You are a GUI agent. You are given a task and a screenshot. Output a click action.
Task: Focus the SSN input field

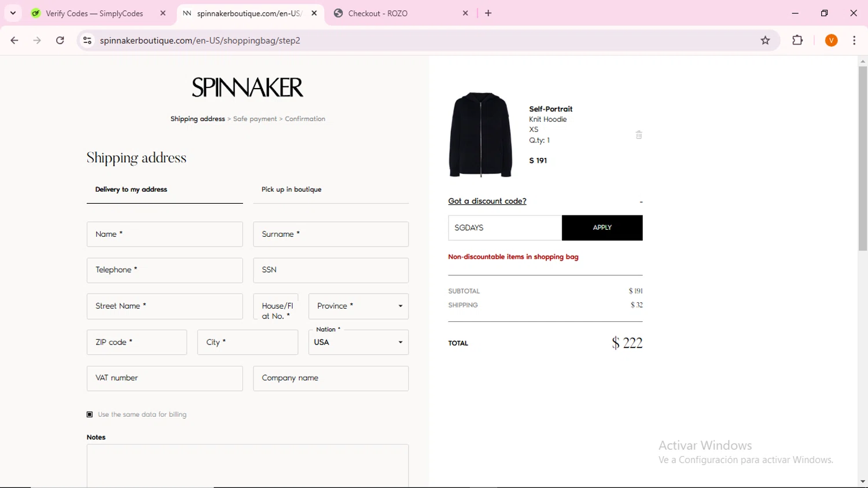point(331,270)
